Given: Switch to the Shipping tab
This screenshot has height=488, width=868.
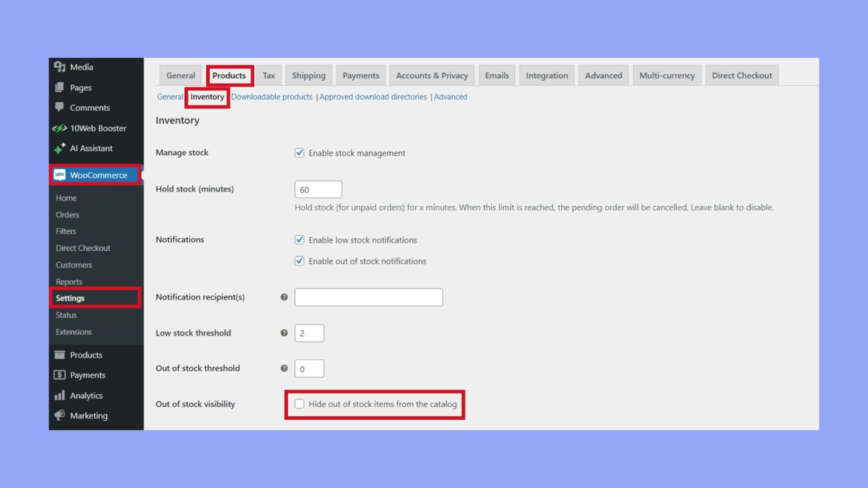Looking at the screenshot, I should (309, 75).
